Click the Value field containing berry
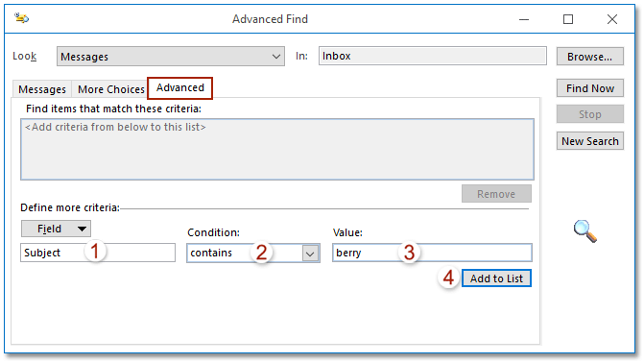 [x=432, y=253]
